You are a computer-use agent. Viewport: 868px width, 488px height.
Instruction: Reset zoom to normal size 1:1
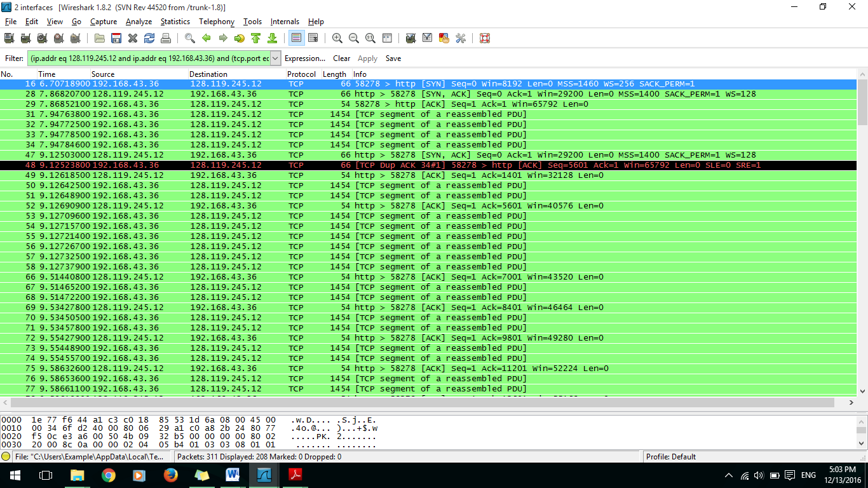tap(370, 38)
